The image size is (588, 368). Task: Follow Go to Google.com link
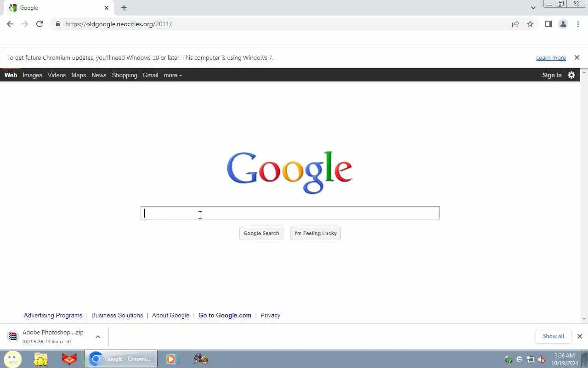coord(225,315)
